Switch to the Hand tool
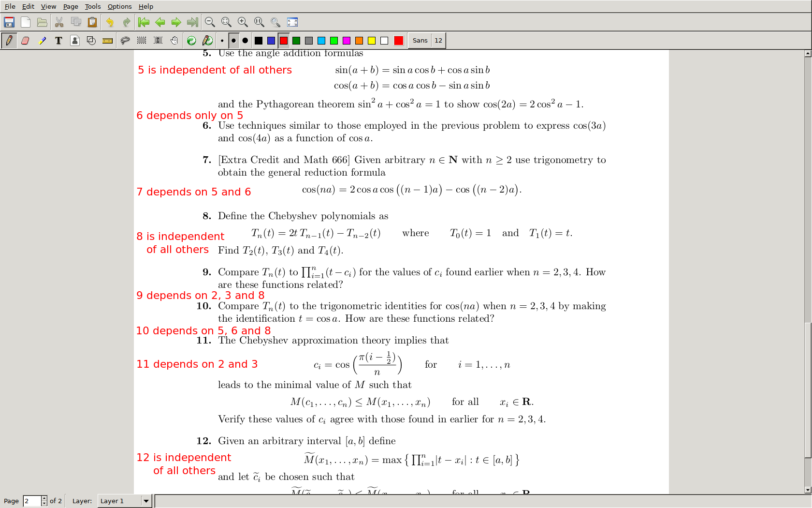 coord(174,41)
